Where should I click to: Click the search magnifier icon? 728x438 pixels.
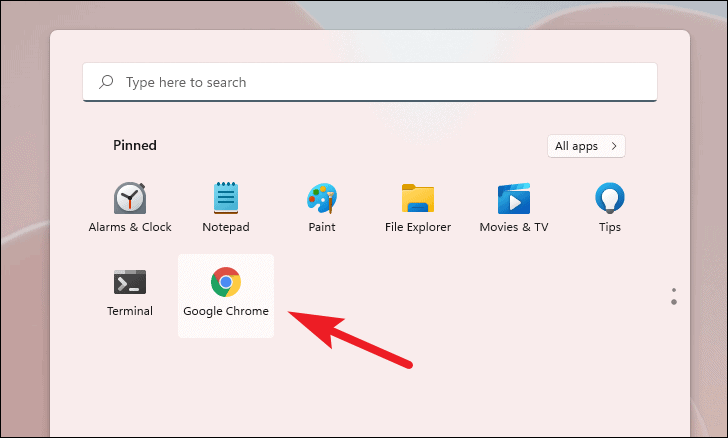[x=106, y=82]
